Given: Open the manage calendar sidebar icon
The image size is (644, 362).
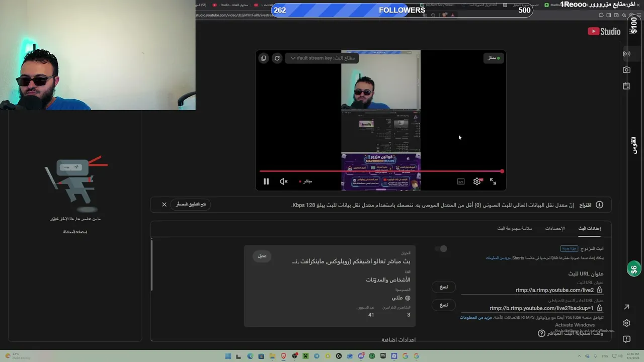Looking at the screenshot, I should tap(626, 86).
